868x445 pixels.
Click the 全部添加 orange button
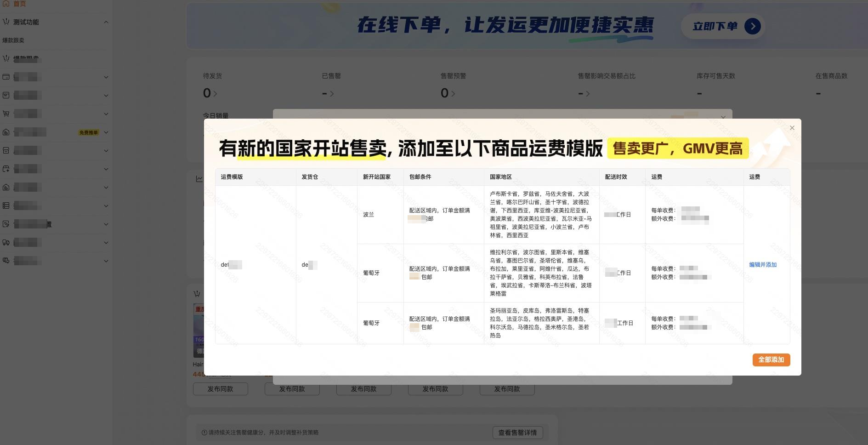pyautogui.click(x=771, y=360)
